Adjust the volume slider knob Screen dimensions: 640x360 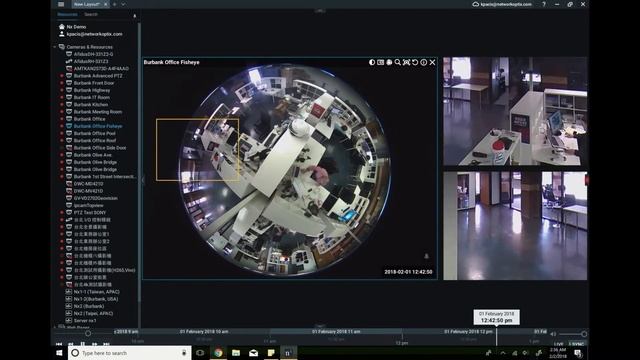point(584,334)
